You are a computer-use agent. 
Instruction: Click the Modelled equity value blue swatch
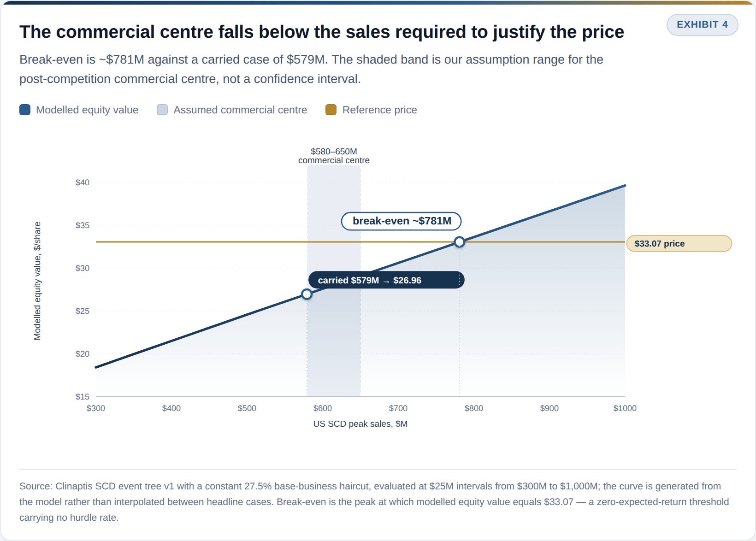click(25, 110)
